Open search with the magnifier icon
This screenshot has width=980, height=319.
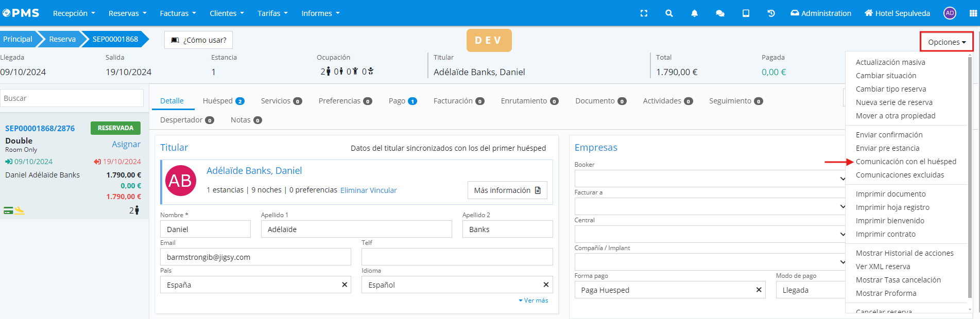(x=669, y=13)
